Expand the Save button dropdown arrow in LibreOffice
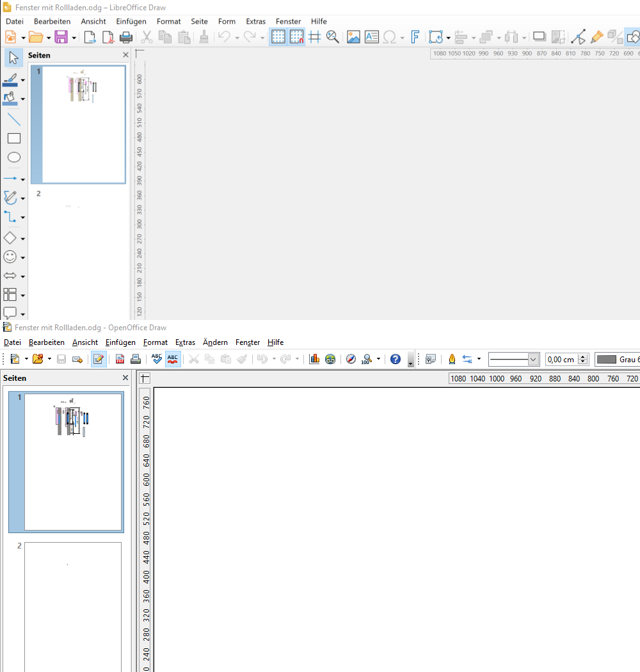 click(74, 38)
